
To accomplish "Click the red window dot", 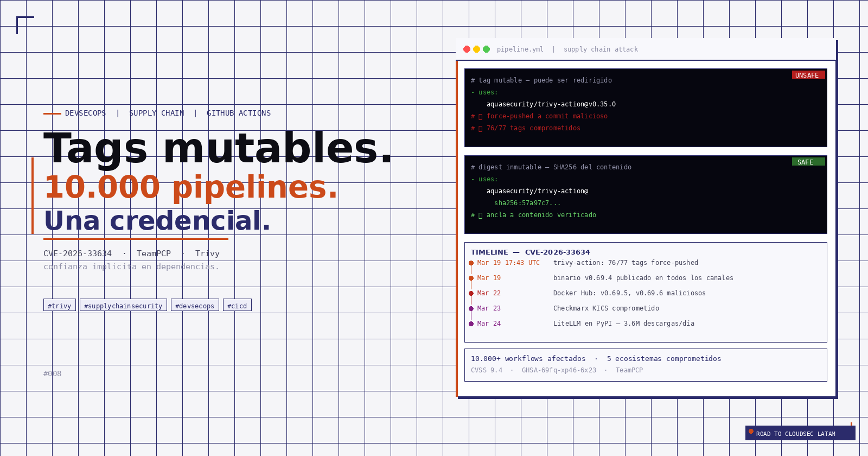I will click(x=467, y=49).
